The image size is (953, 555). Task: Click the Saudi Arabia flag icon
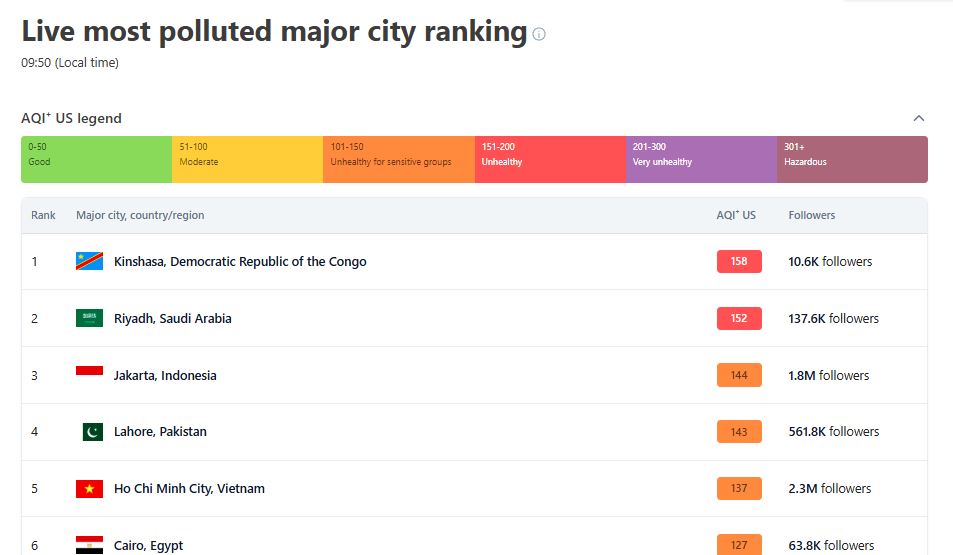coord(89,318)
